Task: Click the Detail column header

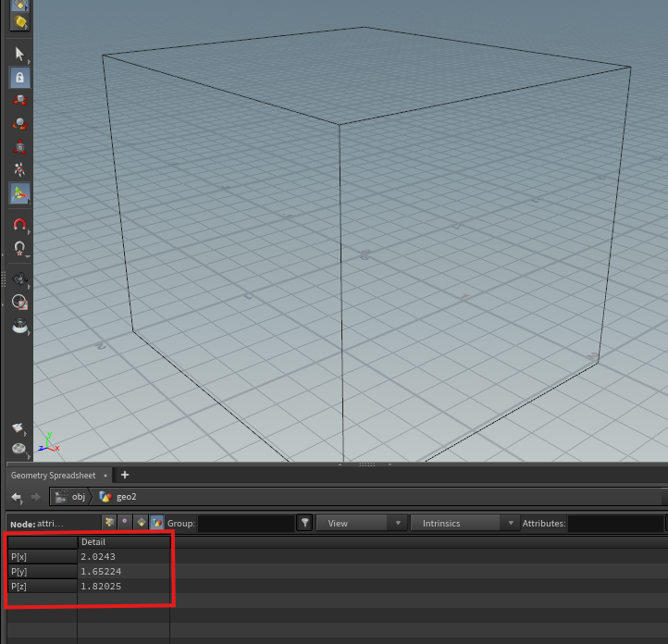Action: coord(124,542)
